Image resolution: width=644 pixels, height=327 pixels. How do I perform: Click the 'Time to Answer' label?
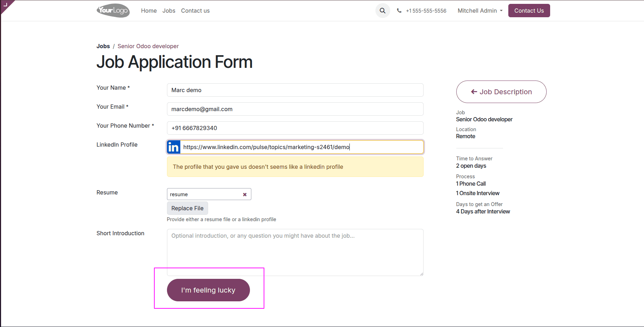coord(474,159)
